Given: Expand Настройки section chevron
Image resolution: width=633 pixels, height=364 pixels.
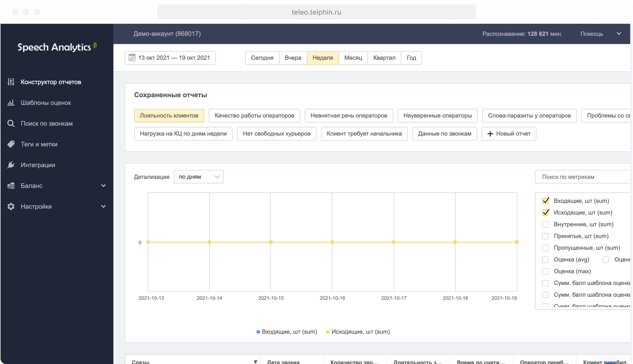Looking at the screenshot, I should [x=103, y=206].
